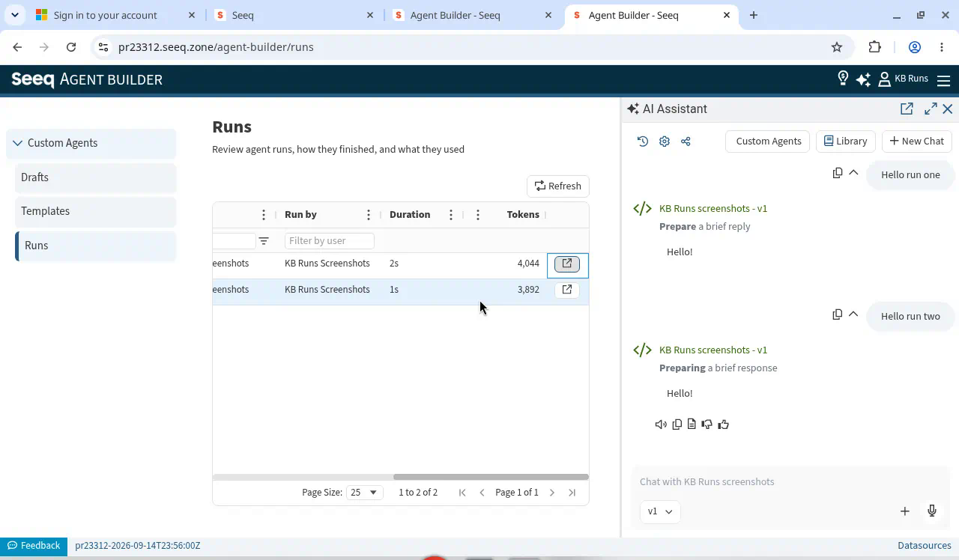The height and width of the screenshot is (560, 959).
Task: Click the 'KB Runs screenshots - v1' link above 'Prepare a brief reply'
Action: point(713,208)
